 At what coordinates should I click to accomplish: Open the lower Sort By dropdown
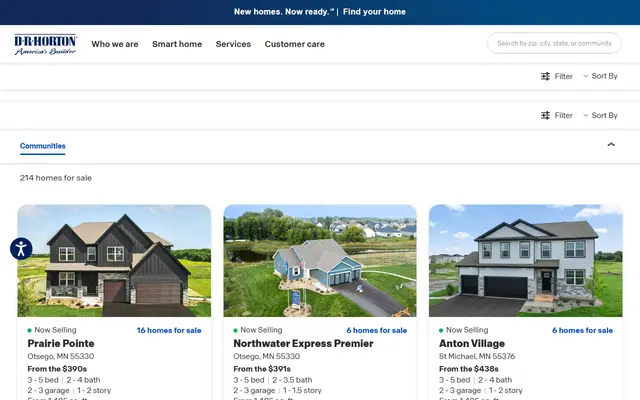[x=600, y=115]
